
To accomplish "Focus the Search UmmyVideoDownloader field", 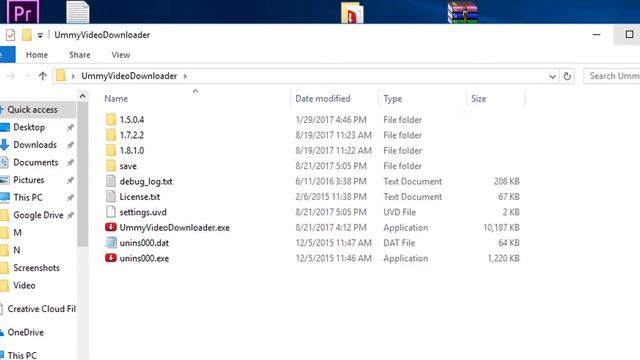I will pyautogui.click(x=611, y=76).
